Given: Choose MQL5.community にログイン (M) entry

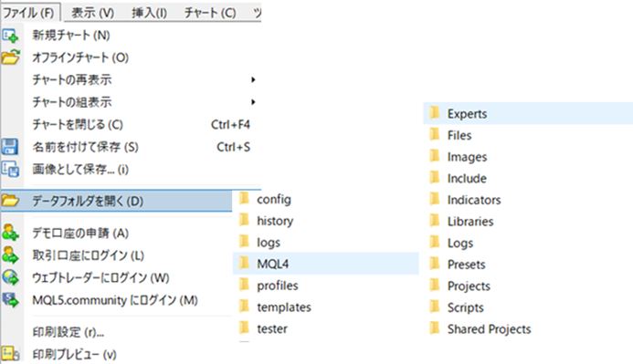Looking at the screenshot, I should tap(115, 300).
